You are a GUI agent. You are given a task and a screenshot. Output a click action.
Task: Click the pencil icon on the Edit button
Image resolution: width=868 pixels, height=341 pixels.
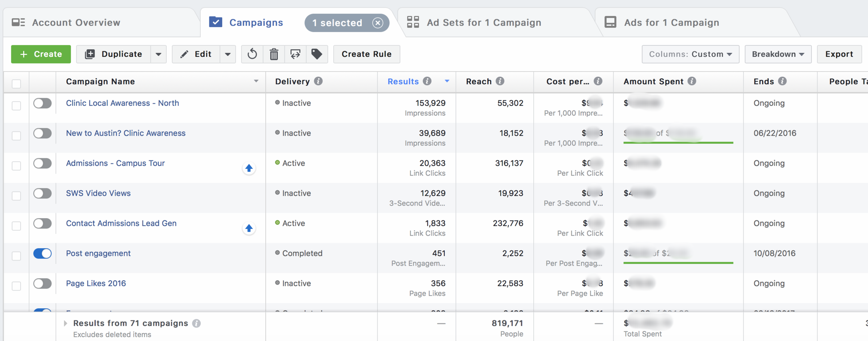(185, 54)
